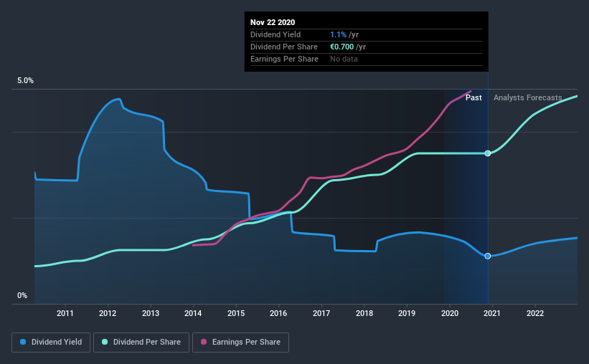Click the 2013 x-axis label
Viewport: 589px width, 364px height.
(x=151, y=313)
